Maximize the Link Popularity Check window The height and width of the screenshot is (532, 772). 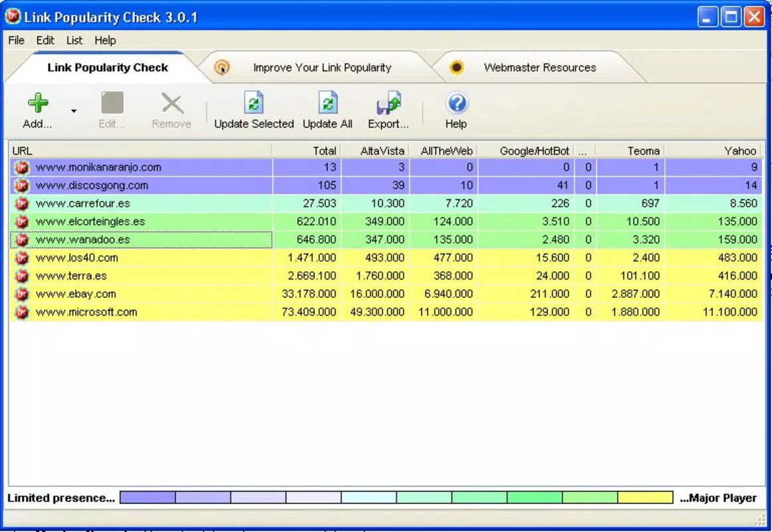tap(731, 17)
